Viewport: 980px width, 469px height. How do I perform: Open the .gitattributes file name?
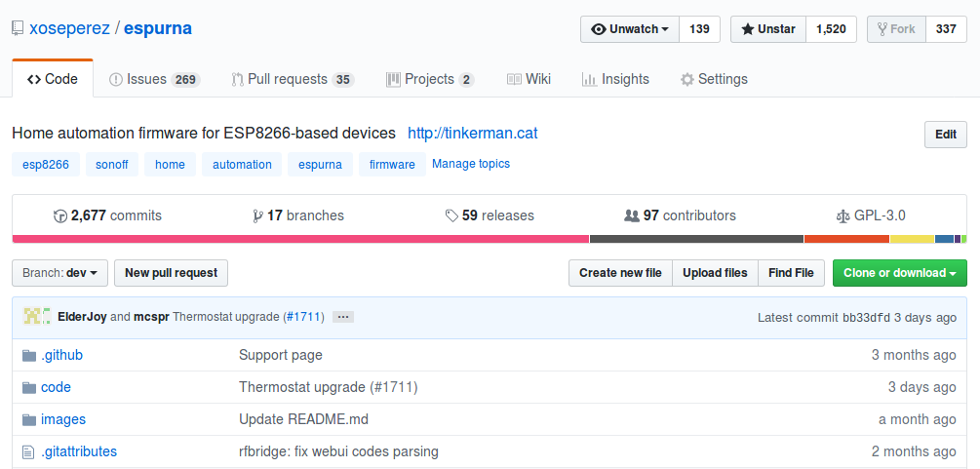79,450
